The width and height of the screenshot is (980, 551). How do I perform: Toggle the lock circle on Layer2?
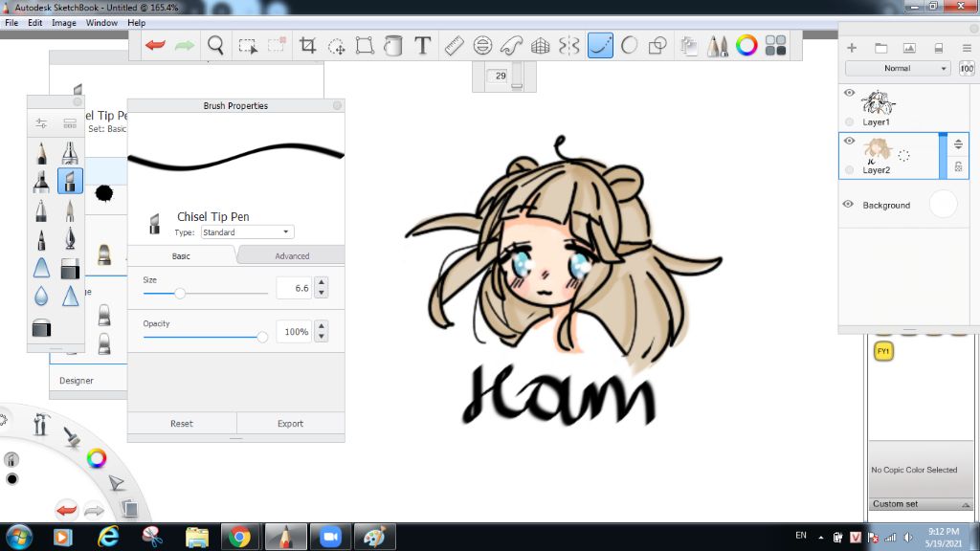[x=849, y=170]
